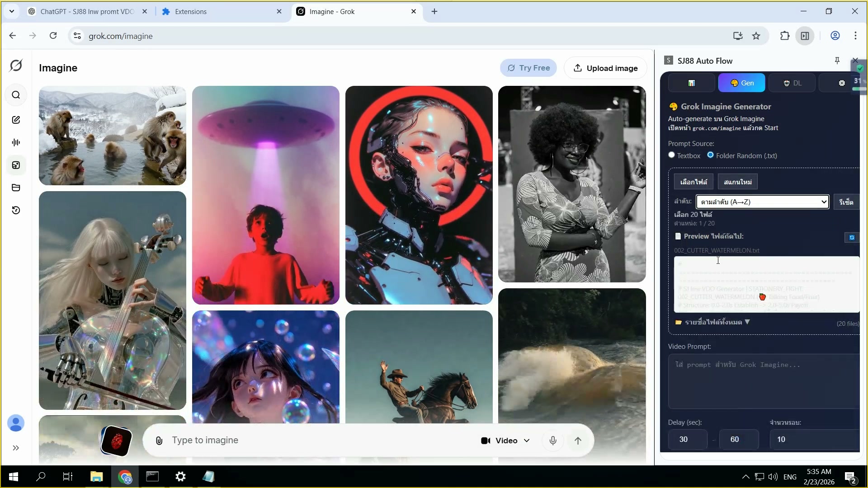Viewport: 868px width, 488px height.
Task: Click the microphone icon in prompt bar
Action: point(552,440)
